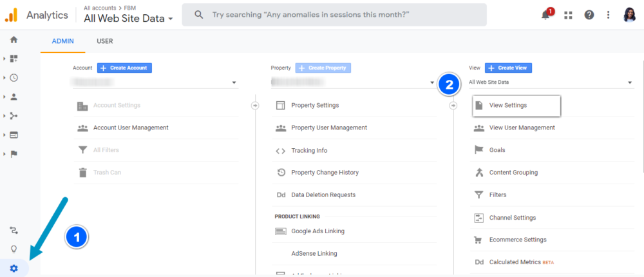Viewport: 644px width, 277px height.
Task: Open Acquisition icon in sidebar
Action: (x=14, y=116)
